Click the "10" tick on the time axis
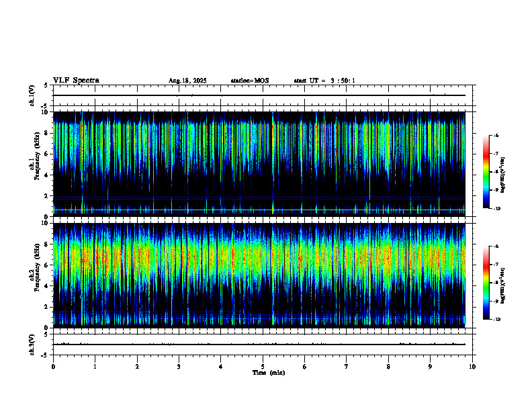Screen dimensions: 532x411 pos(472,367)
